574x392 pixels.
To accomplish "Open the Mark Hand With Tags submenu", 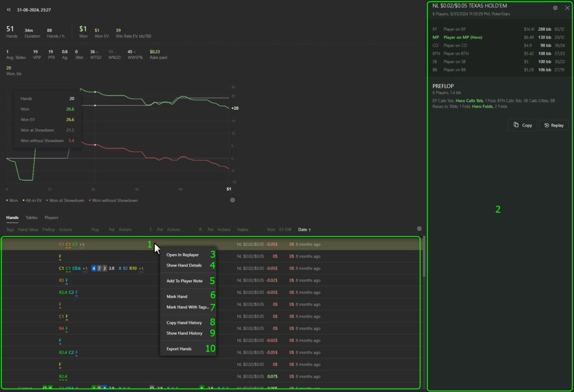I will tap(187, 307).
